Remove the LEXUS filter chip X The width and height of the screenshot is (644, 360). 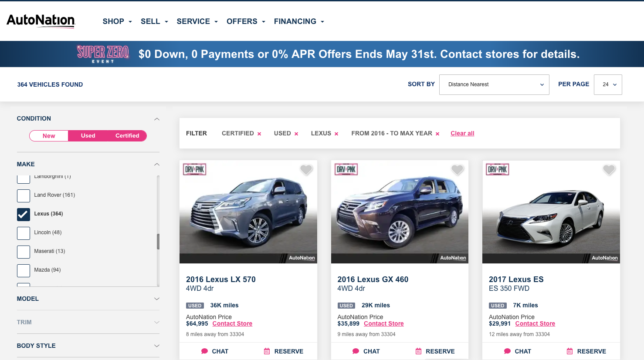(336, 134)
